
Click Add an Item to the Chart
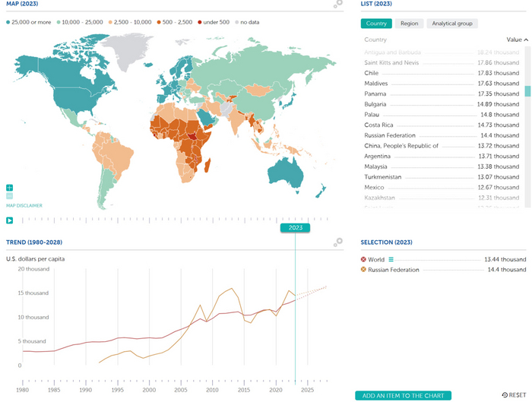(403, 395)
